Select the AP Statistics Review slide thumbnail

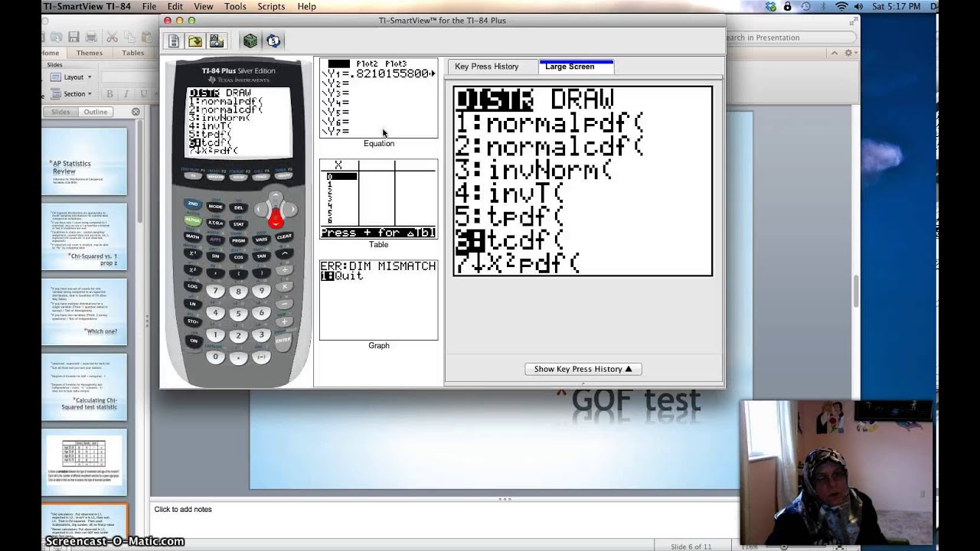84,161
